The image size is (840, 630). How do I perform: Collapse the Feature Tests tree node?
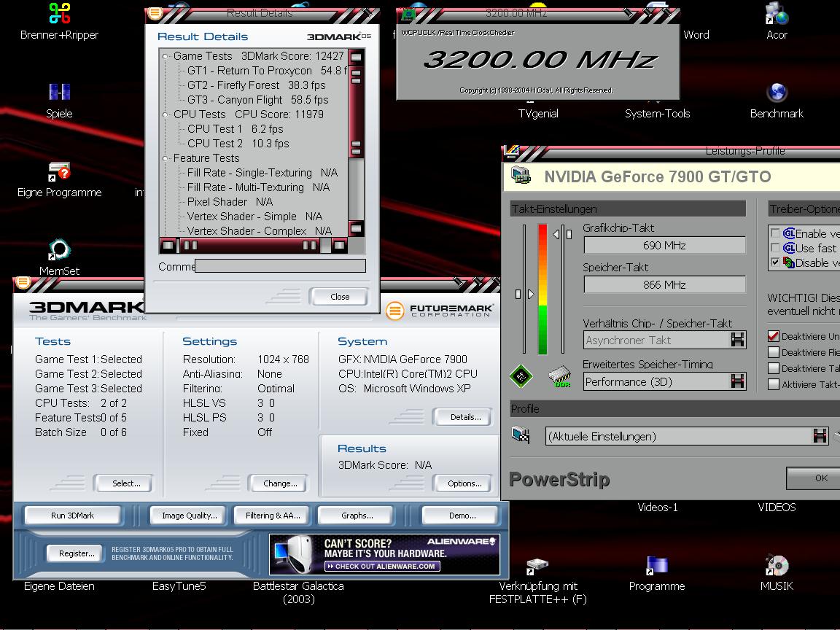(x=165, y=158)
